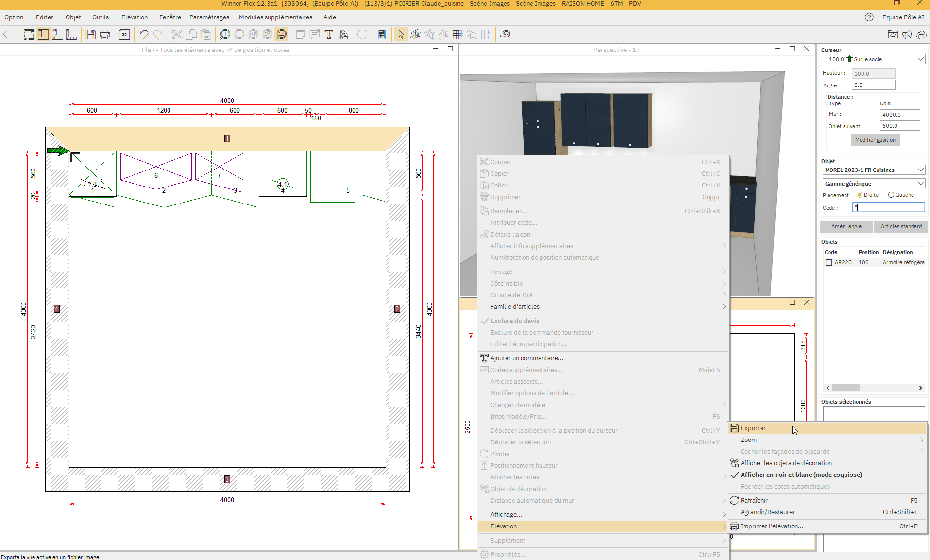Click the back arrow icon
The height and width of the screenshot is (560, 930).
pyautogui.click(x=7, y=34)
